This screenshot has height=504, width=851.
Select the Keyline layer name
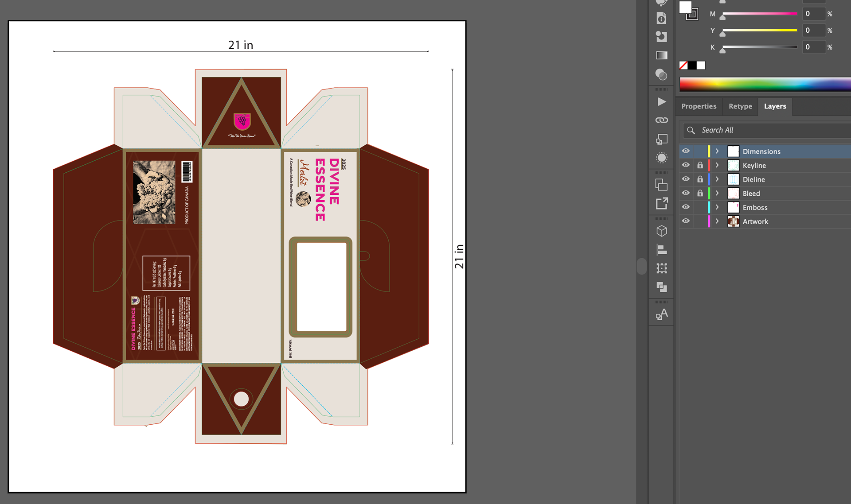click(x=754, y=165)
